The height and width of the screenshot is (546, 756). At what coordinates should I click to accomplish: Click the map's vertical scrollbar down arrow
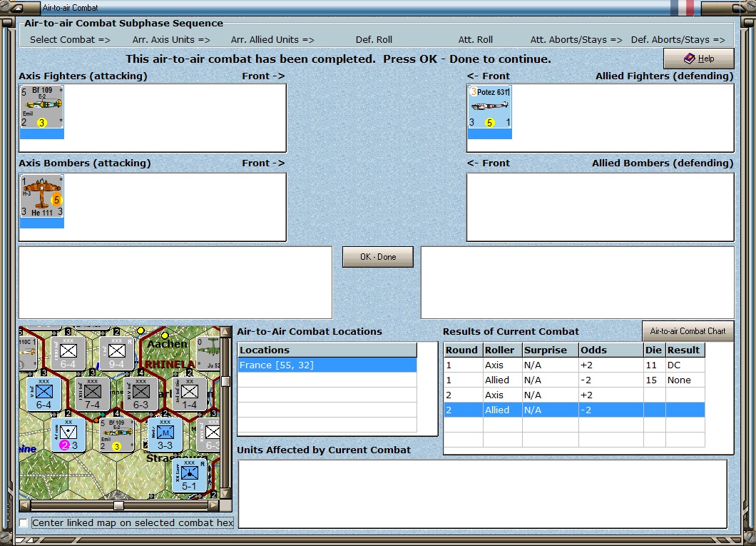[225, 494]
